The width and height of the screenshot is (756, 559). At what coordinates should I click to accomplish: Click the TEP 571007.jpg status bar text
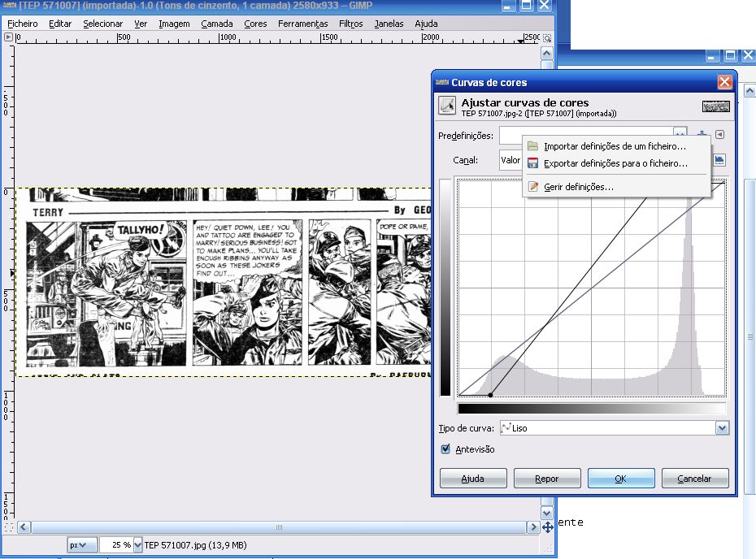point(195,545)
